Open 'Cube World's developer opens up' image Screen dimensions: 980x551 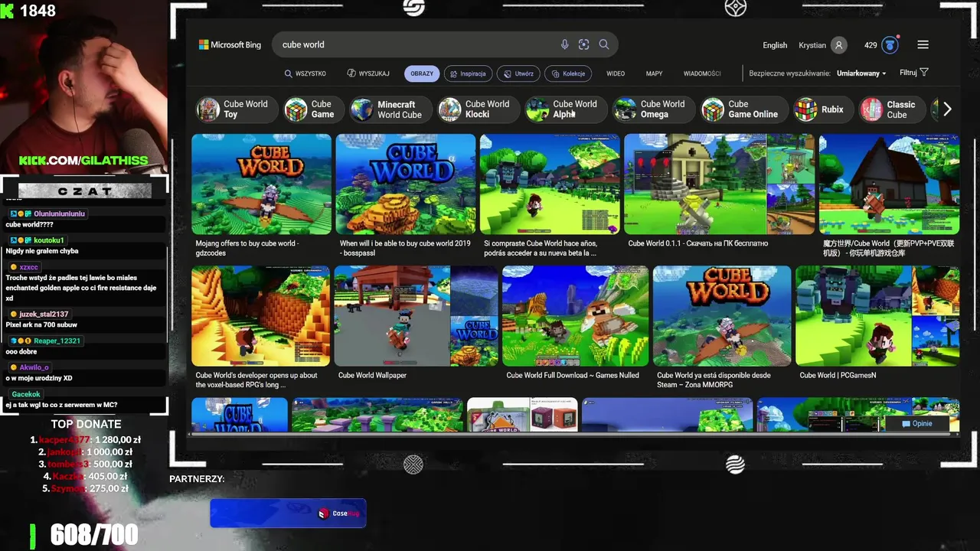tap(260, 316)
